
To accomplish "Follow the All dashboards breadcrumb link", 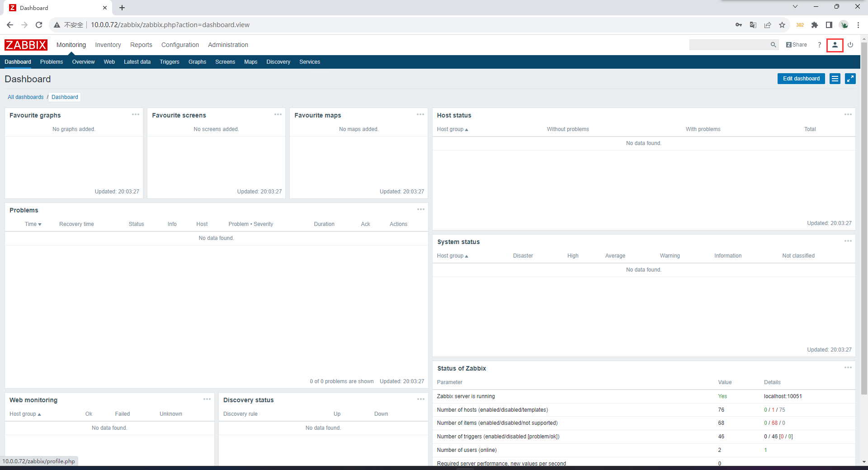I will [26, 97].
